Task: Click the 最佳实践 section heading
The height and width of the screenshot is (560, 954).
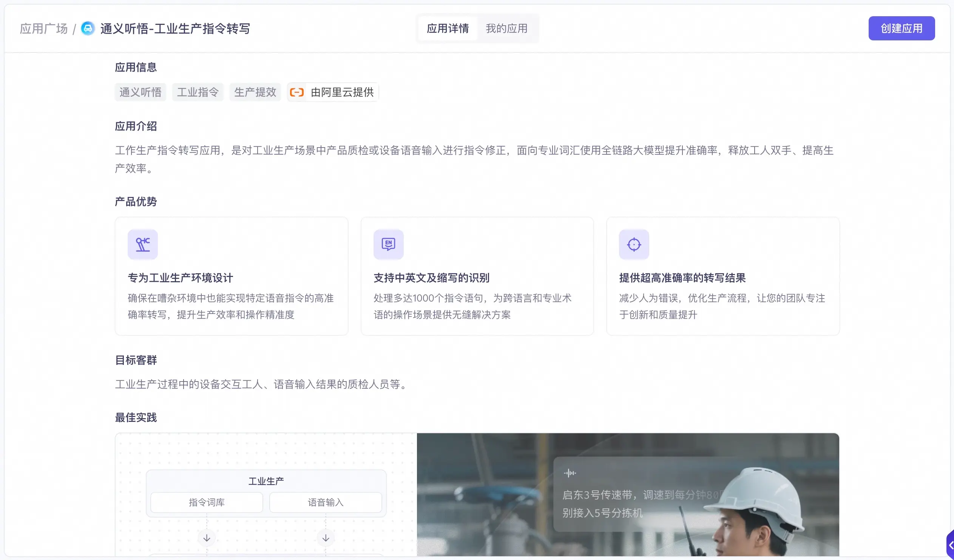Action: click(x=136, y=418)
